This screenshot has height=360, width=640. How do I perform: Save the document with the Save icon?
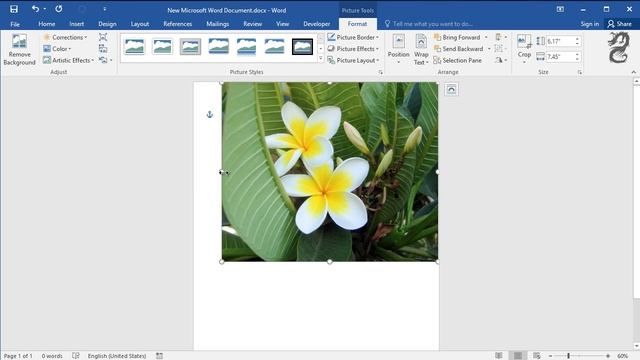(14, 9)
